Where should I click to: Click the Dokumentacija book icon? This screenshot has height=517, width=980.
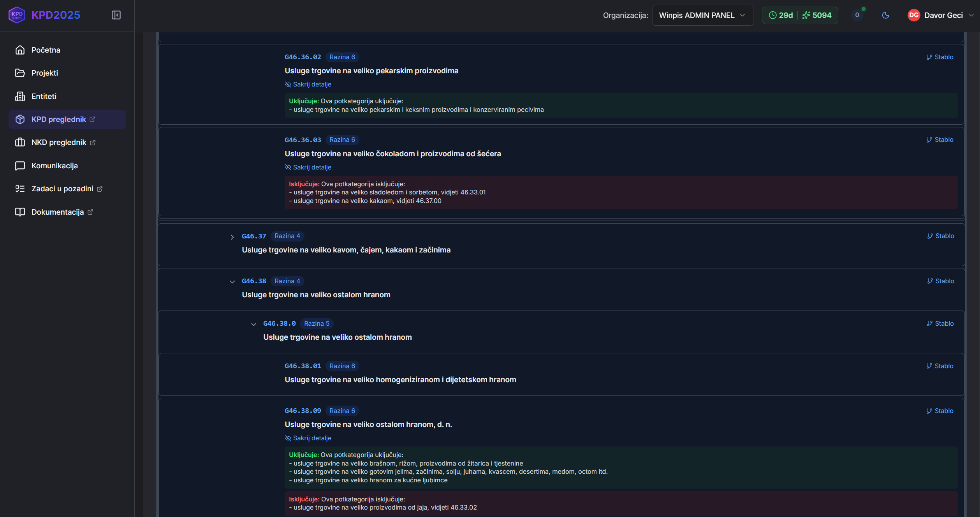tap(20, 212)
